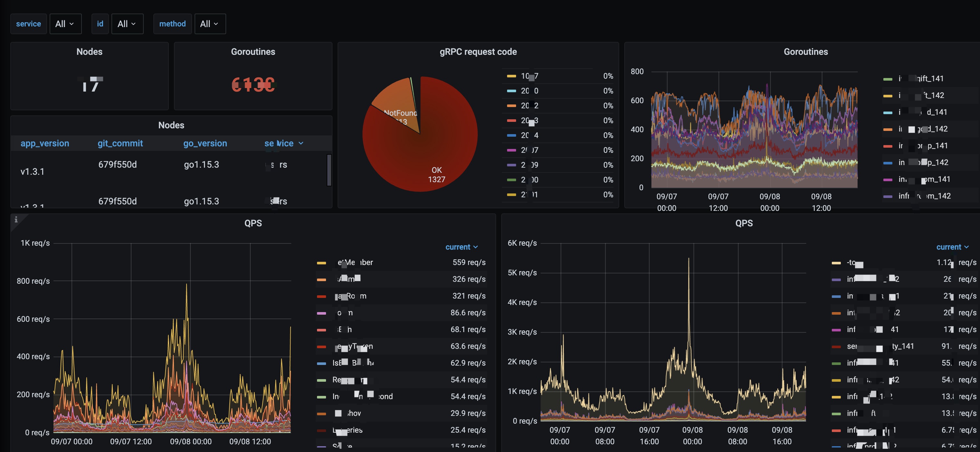Viewport: 980px width, 452px height.
Task: Open the service variable dropdown
Action: pos(65,24)
